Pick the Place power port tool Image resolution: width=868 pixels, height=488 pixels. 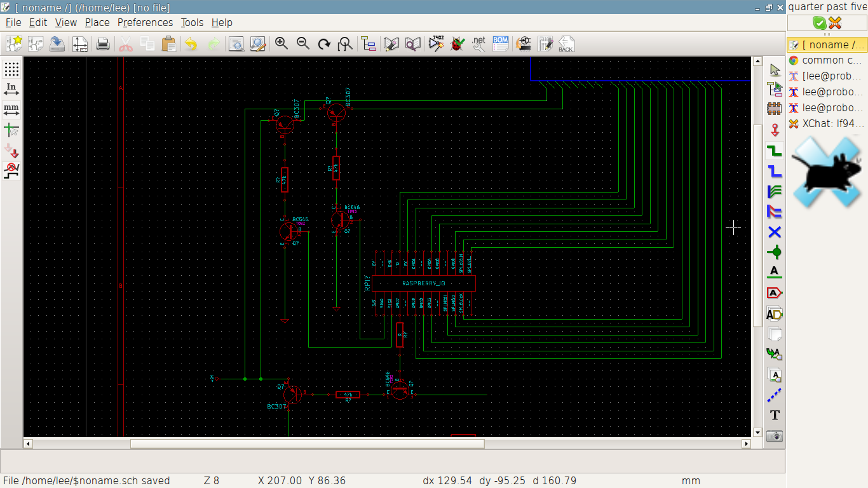pyautogui.click(x=774, y=130)
